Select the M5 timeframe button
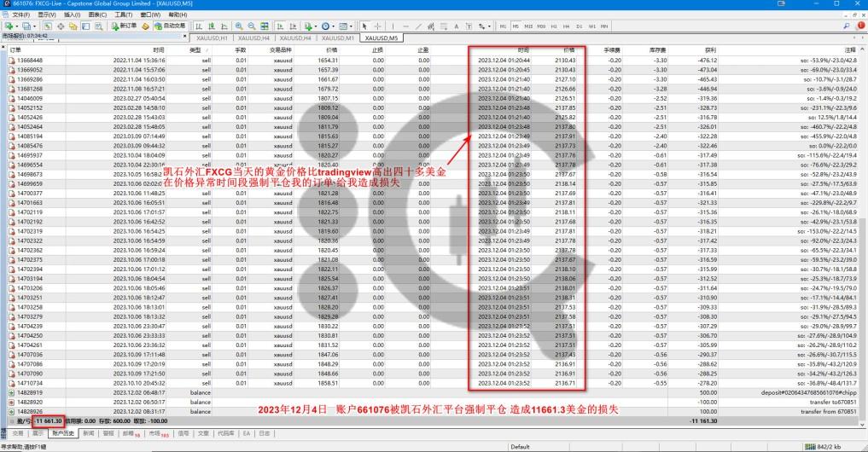Screen dimensions: 868x452 coord(516,26)
